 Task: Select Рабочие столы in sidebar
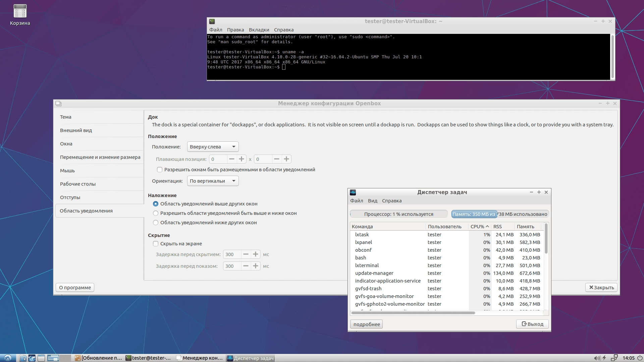pyautogui.click(x=99, y=184)
